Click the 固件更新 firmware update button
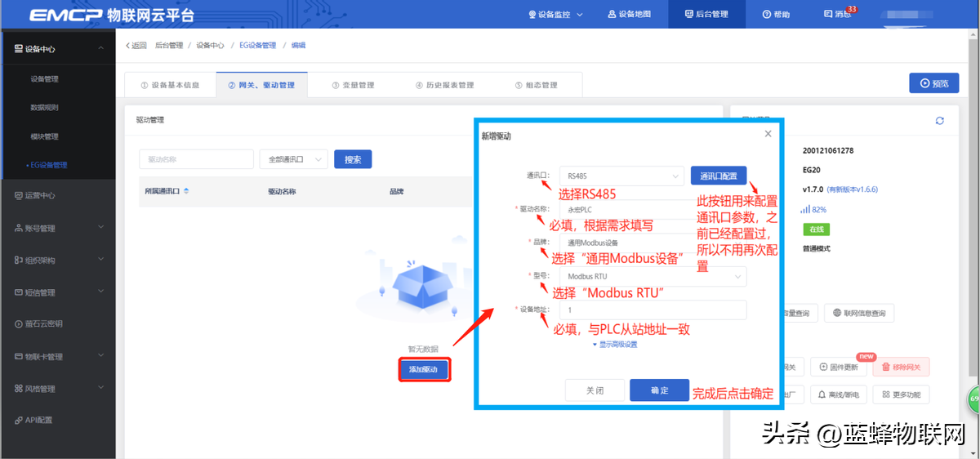The image size is (980, 459). click(x=838, y=368)
